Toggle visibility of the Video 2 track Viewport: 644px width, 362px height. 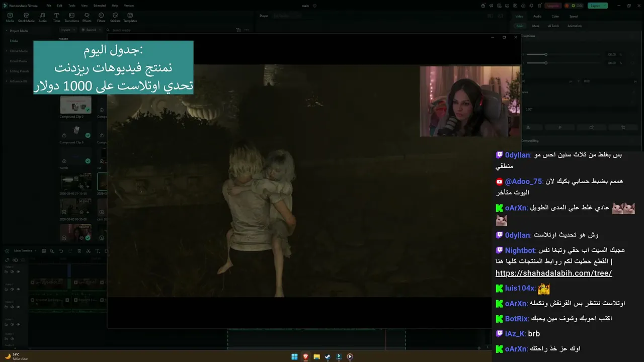pyautogui.click(x=18, y=307)
